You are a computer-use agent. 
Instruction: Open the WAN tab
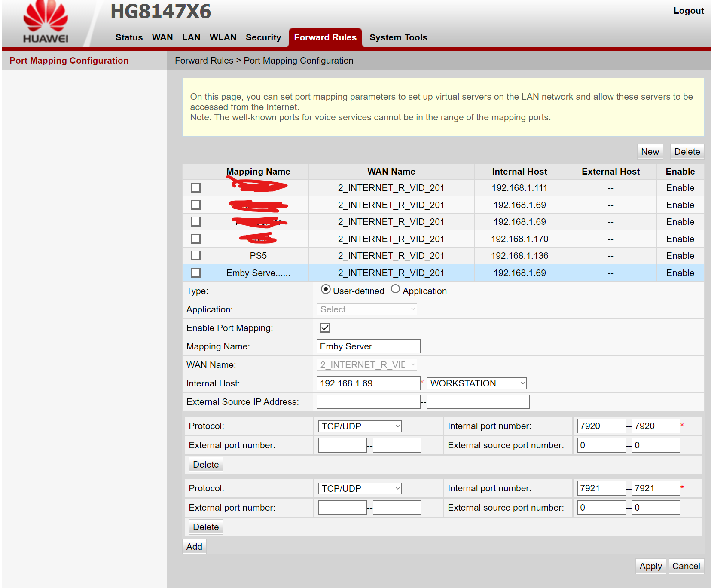tap(162, 37)
